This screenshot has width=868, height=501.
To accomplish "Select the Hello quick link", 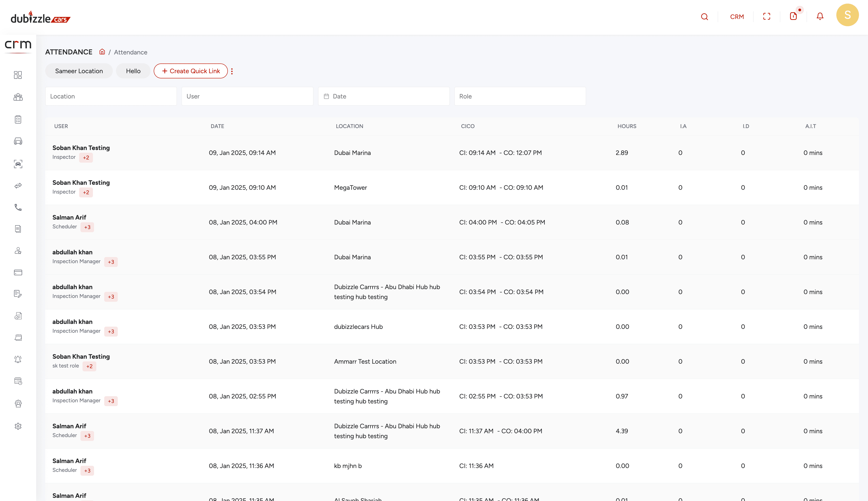I will 133,71.
